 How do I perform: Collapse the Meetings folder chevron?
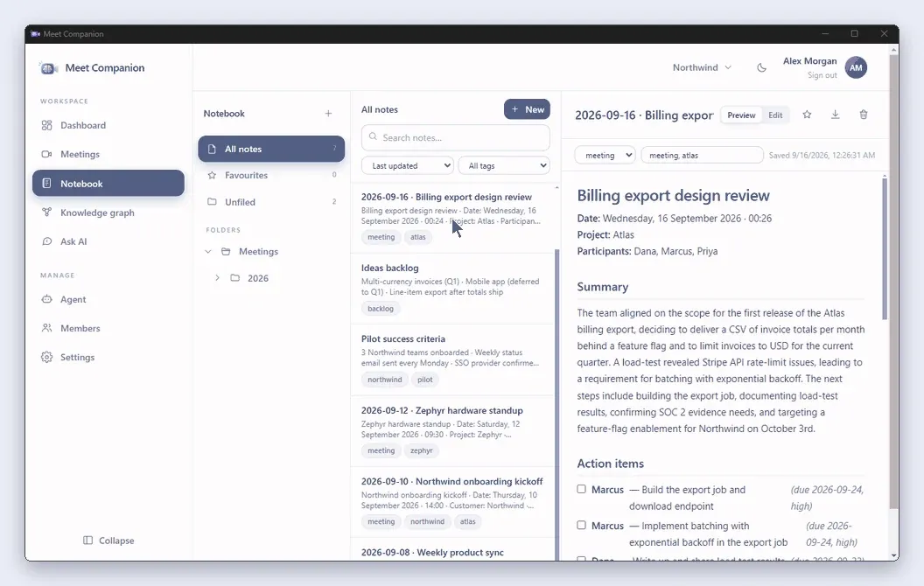tap(208, 252)
